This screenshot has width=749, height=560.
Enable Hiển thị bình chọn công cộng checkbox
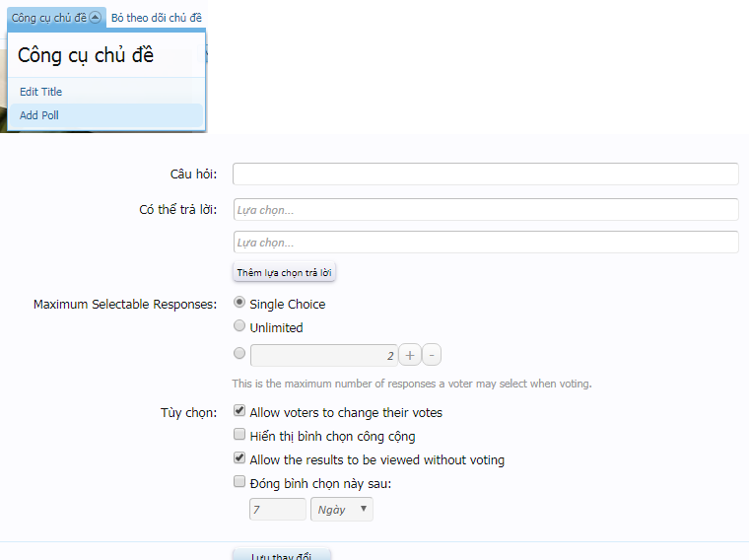pyautogui.click(x=239, y=435)
